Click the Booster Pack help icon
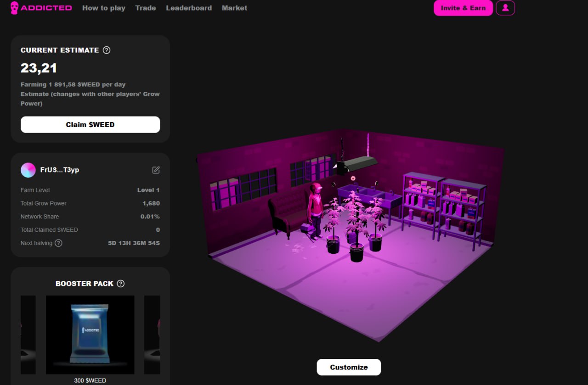Image resolution: width=588 pixels, height=385 pixels. [x=121, y=284]
